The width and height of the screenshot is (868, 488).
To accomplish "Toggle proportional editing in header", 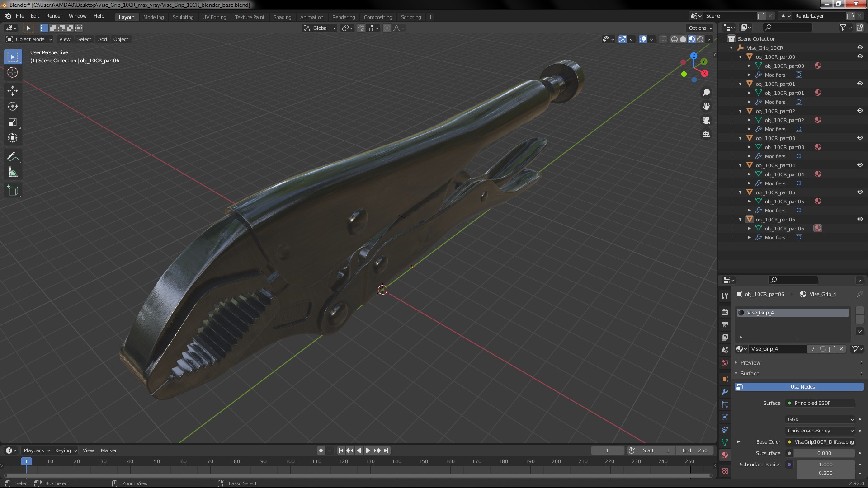I will point(387,28).
